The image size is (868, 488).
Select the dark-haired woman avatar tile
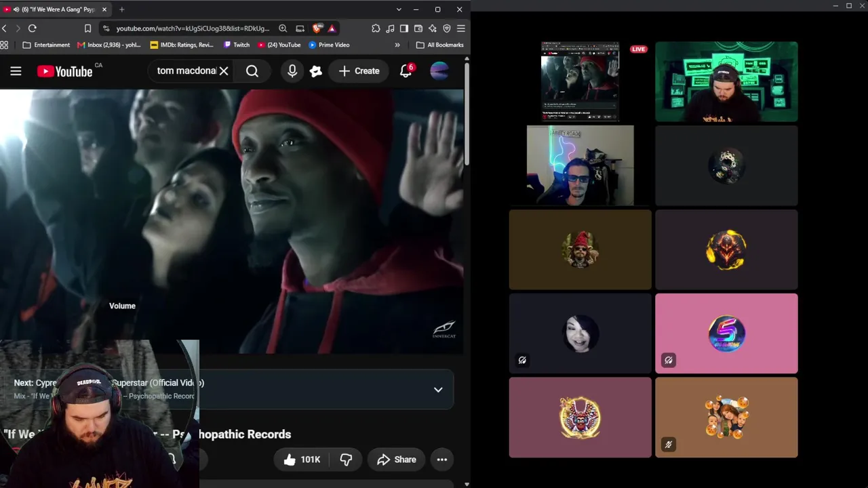click(x=580, y=333)
